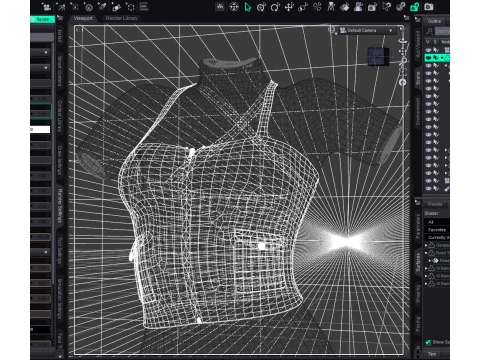Open the Environment side tab

[418, 111]
